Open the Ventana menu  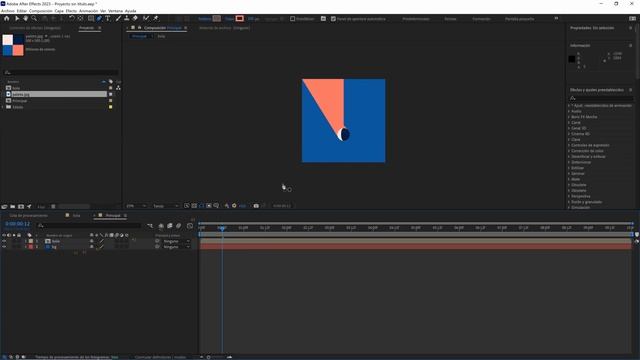[x=115, y=11]
